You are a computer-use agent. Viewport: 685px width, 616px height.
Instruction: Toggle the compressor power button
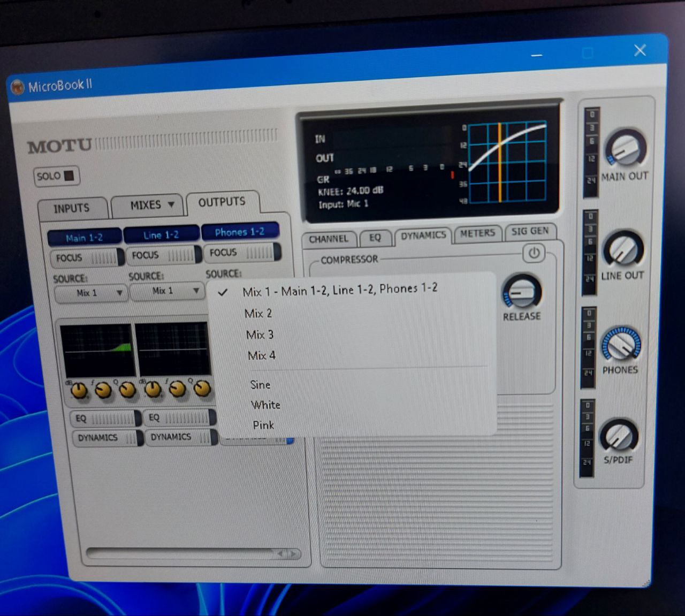coord(534,253)
